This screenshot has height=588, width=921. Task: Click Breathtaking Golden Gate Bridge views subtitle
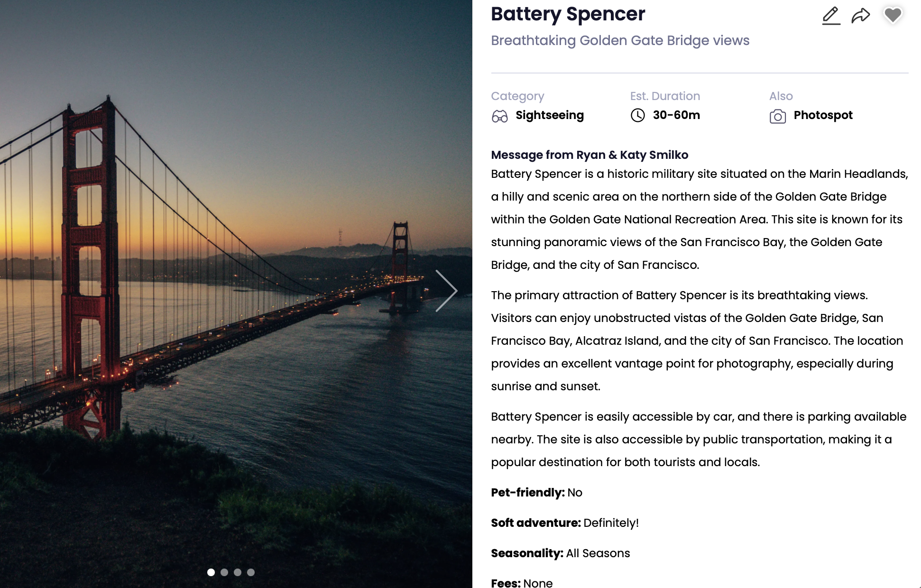(620, 41)
